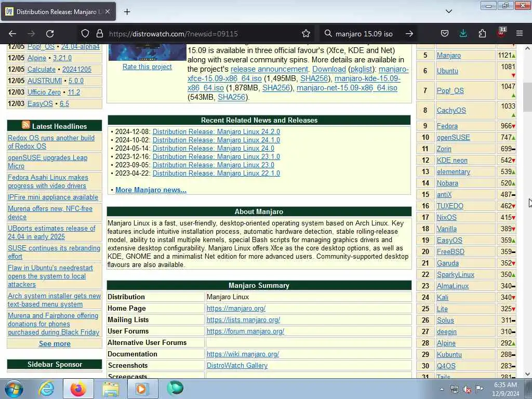Open the downloads panel
The width and height of the screenshot is (532, 399).
pos(463,34)
